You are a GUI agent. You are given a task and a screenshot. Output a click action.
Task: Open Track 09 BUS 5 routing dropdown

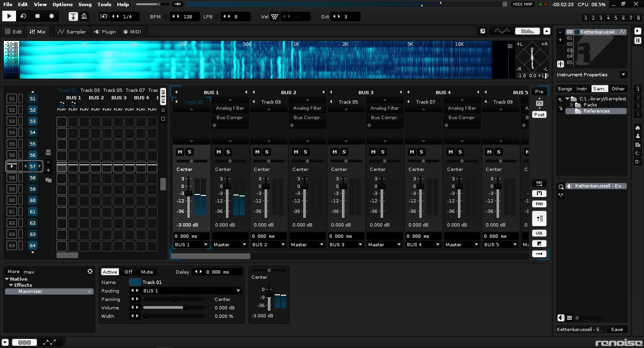point(501,245)
